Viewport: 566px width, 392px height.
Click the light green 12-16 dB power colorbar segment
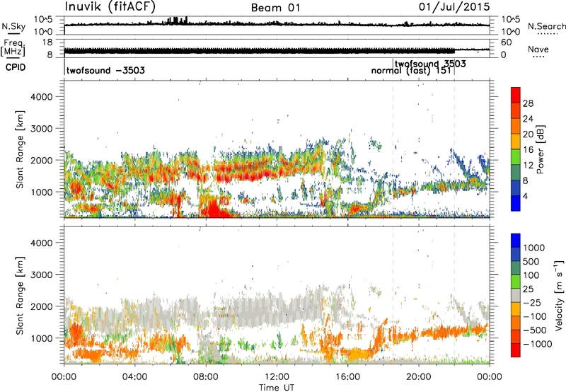click(516, 157)
